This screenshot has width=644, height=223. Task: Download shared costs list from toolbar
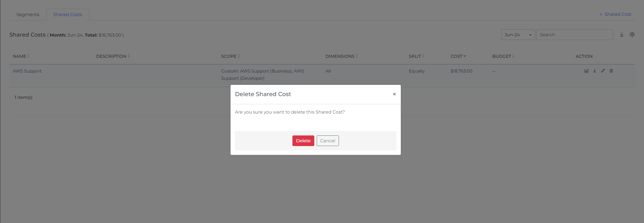[622, 35]
